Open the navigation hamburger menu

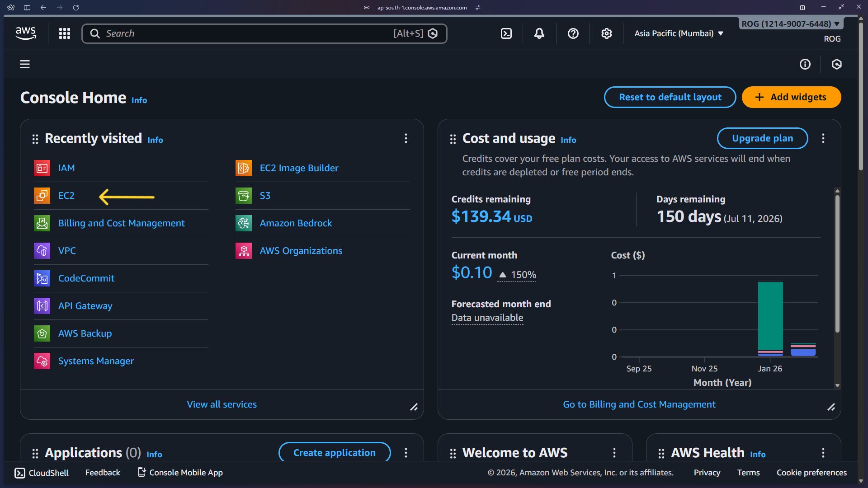click(x=24, y=64)
